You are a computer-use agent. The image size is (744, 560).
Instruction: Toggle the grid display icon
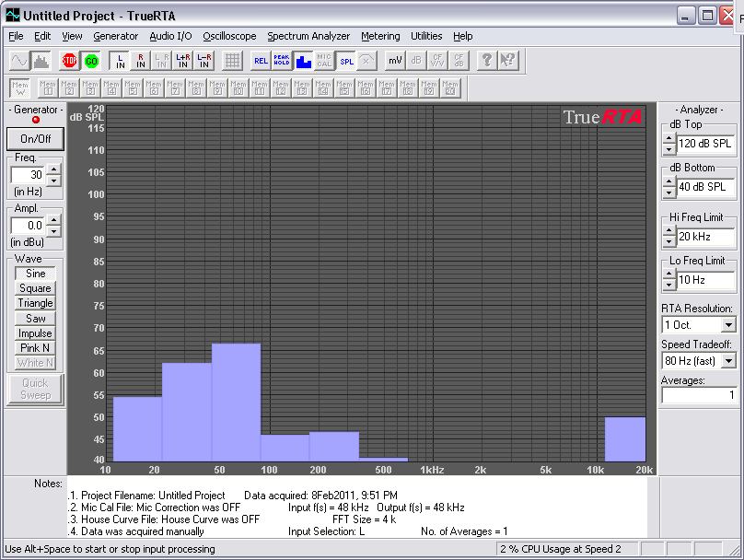233,61
